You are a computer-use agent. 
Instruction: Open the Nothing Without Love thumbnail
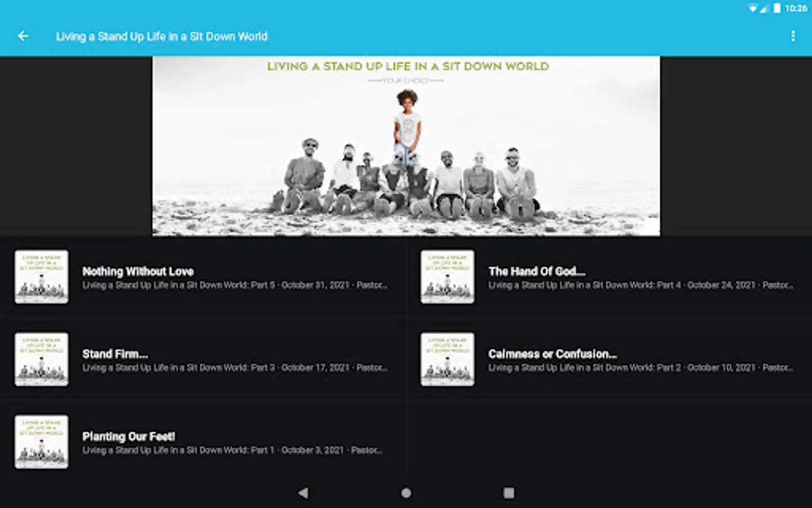tap(42, 277)
